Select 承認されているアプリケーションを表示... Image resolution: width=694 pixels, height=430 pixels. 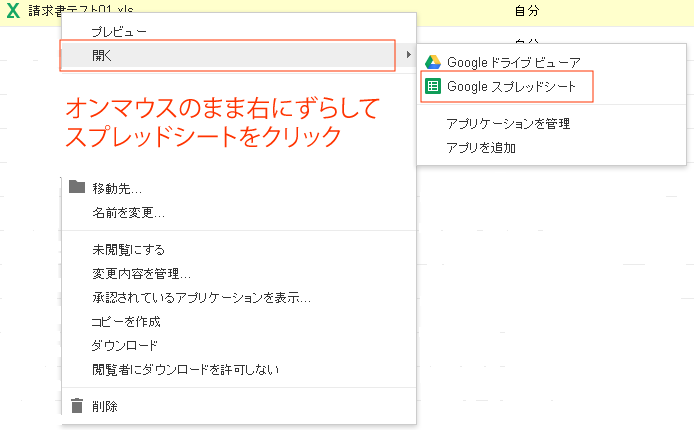pyautogui.click(x=201, y=298)
